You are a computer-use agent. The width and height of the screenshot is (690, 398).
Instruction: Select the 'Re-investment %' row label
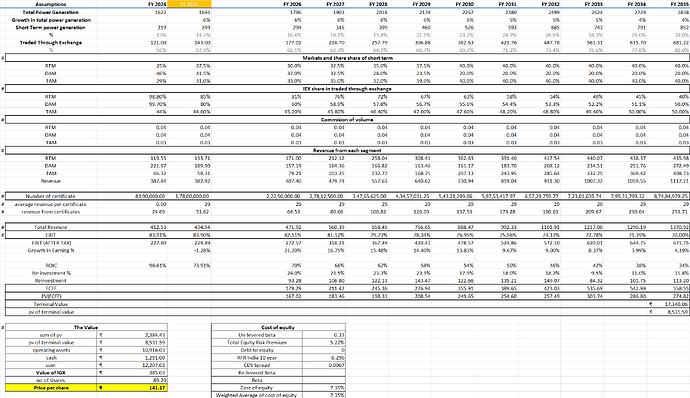[x=51, y=273]
